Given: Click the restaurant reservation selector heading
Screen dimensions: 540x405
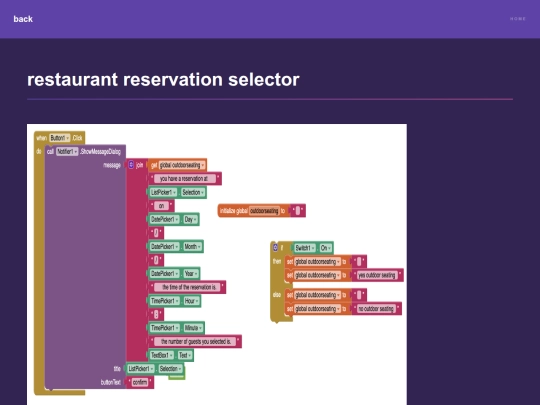Looking at the screenshot, I should tap(163, 80).
